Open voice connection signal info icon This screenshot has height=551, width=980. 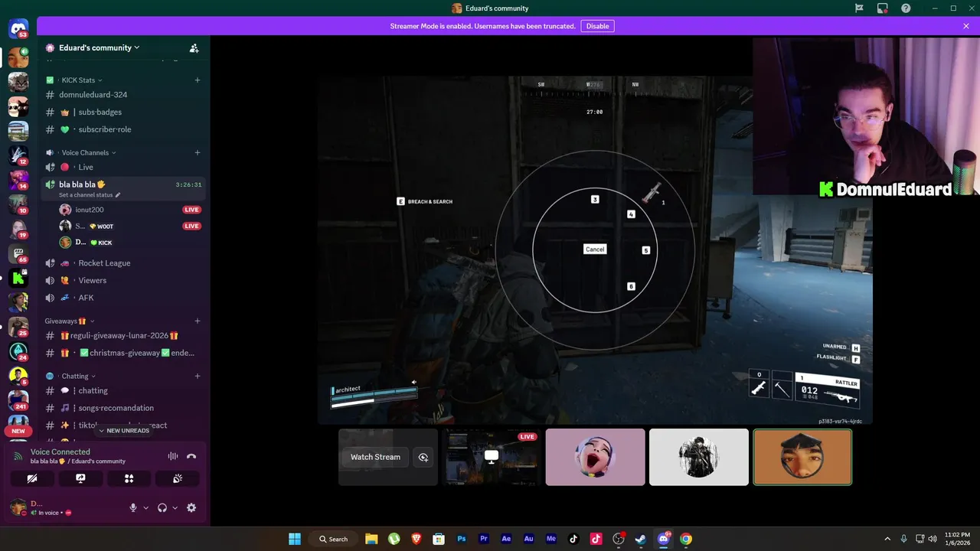coord(18,457)
